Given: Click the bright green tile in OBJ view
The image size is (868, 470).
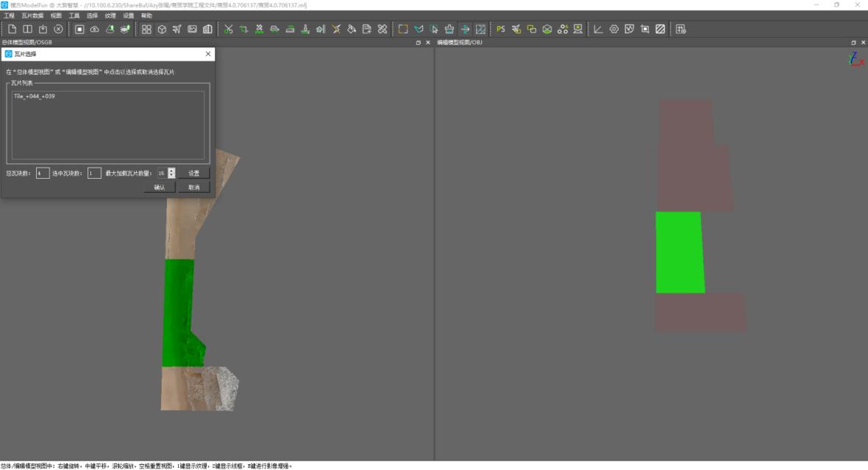Looking at the screenshot, I should pos(680,252).
